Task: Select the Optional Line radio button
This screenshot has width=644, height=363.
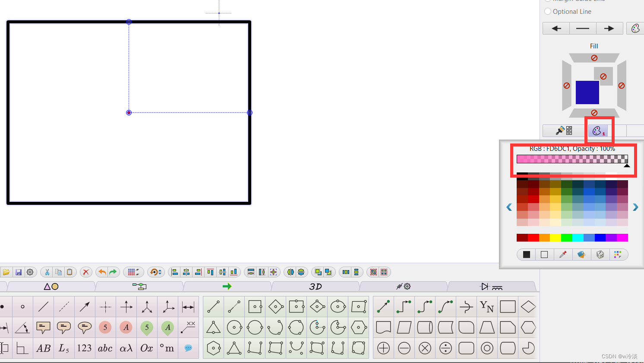Action: 548,12
